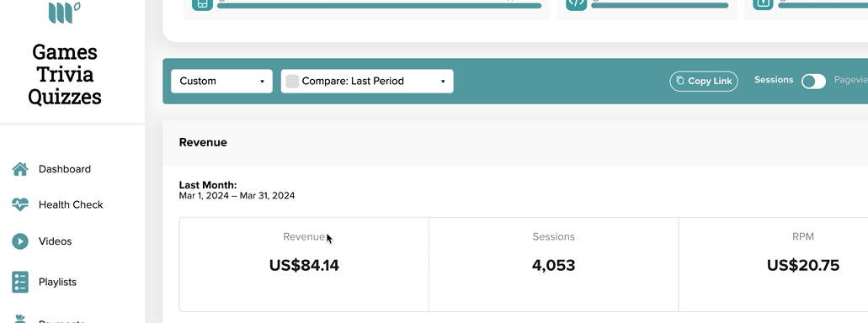Click the Sessions label beside the toggle
Image resolution: width=868 pixels, height=323 pixels.
[774, 80]
